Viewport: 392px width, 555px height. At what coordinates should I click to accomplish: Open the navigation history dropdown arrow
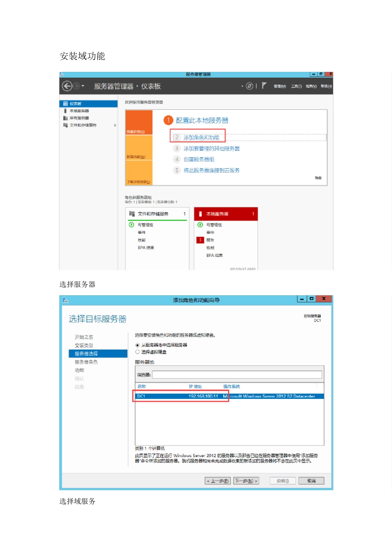(x=83, y=86)
